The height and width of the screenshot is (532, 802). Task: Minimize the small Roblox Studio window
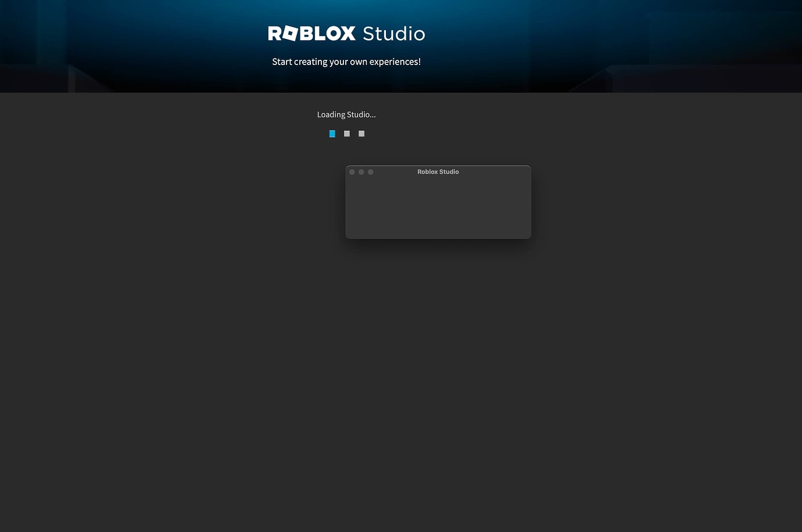361,172
